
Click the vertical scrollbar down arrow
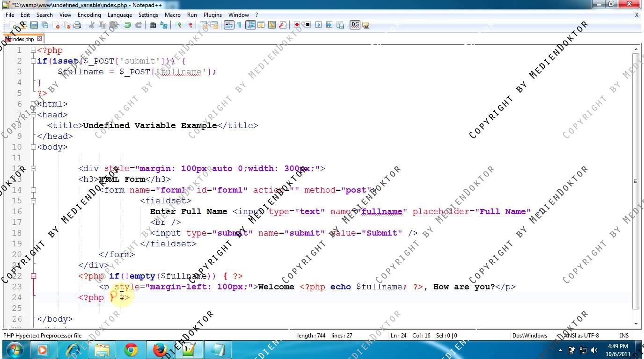pos(636,323)
